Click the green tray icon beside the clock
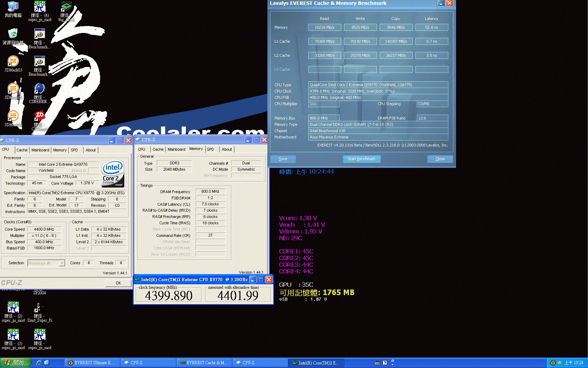This screenshot has width=588, height=368. pyautogui.click(x=559, y=363)
